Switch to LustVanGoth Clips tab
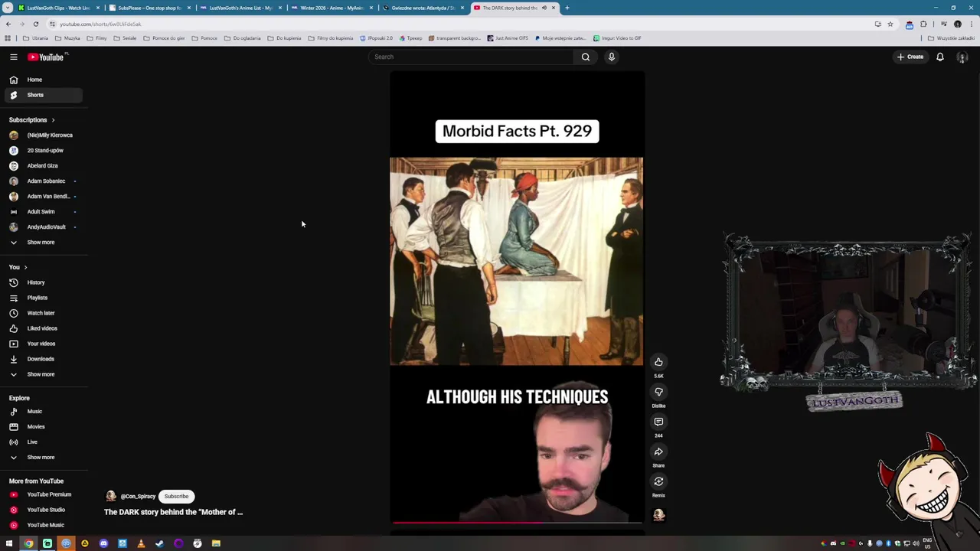The image size is (980, 551). 59,8
